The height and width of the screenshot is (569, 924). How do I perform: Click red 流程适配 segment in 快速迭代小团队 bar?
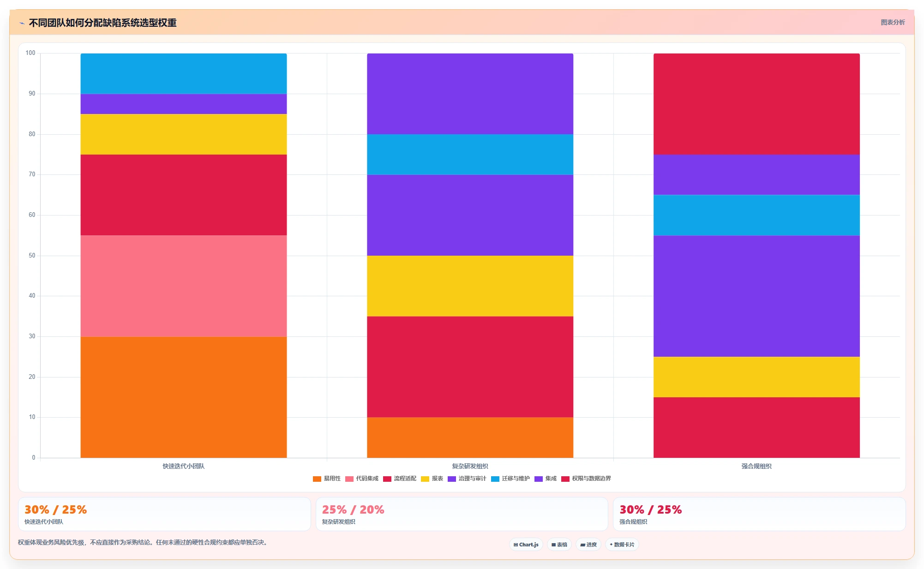point(184,195)
